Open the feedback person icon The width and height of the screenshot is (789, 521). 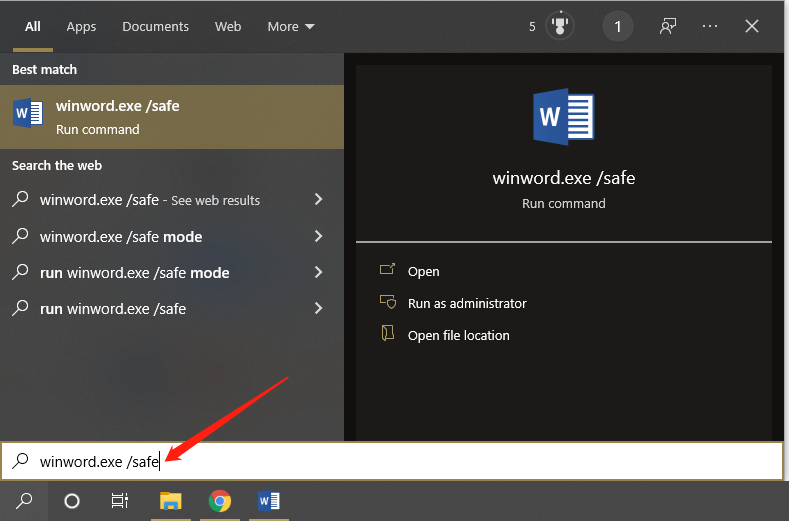668,26
